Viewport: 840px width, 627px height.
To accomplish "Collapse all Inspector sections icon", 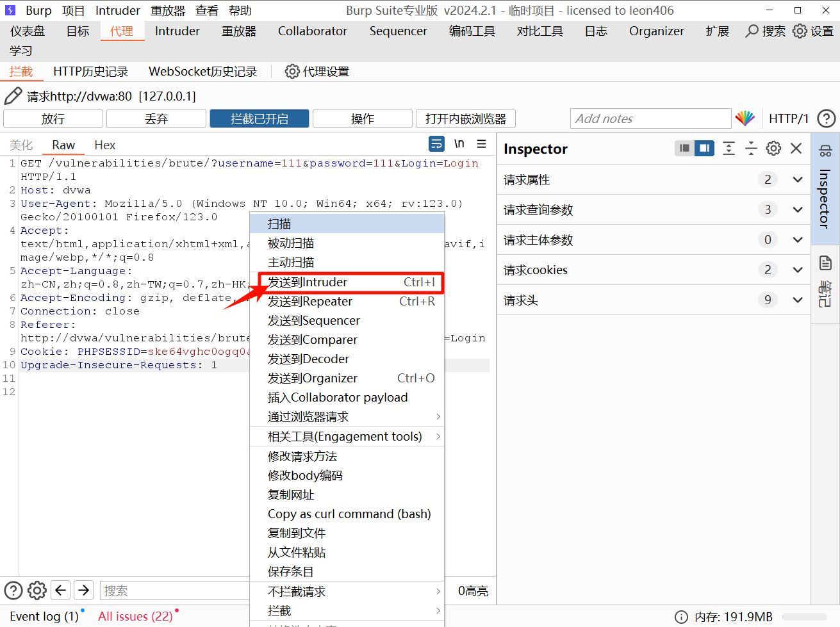I will 751,149.
